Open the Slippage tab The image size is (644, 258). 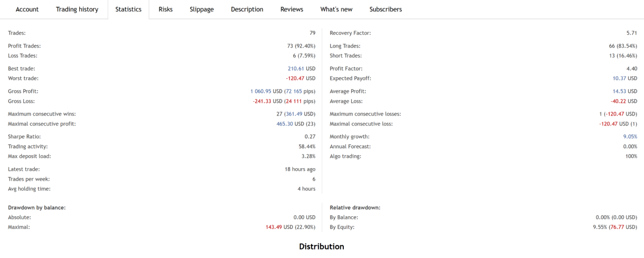[202, 9]
